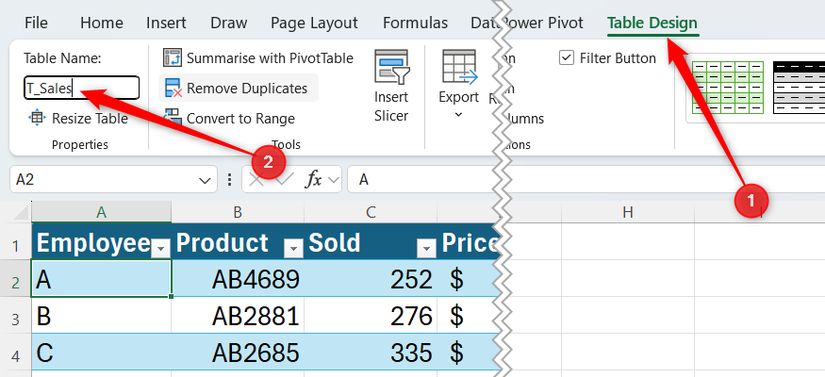Screen dimensions: 825x377
Task: Cancel the formula entry with X icon
Action: coord(256,180)
